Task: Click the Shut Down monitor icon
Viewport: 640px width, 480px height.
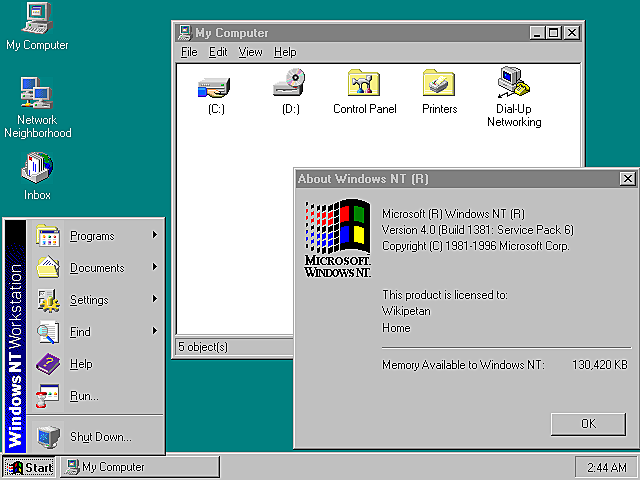Action: click(48, 436)
